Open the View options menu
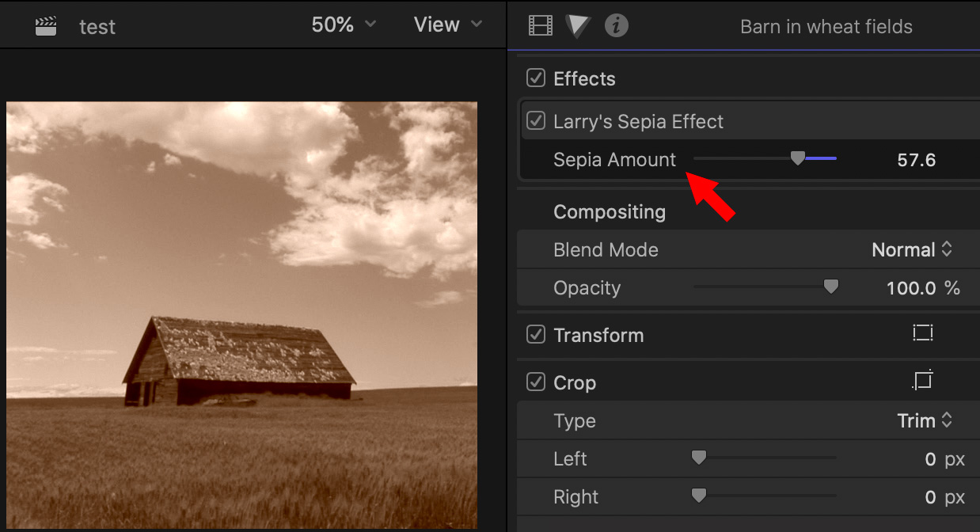The height and width of the screenshot is (532, 980). click(447, 25)
